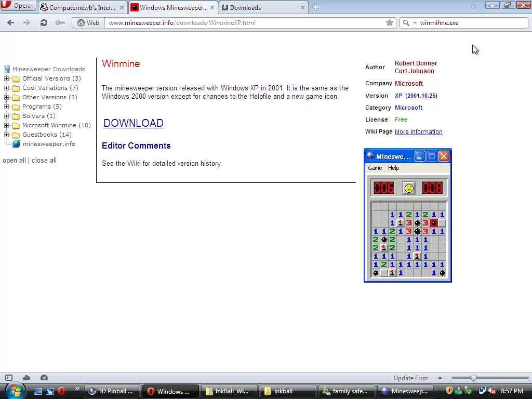
Task: Open Official Versions (3) tree item
Action: pos(51,78)
